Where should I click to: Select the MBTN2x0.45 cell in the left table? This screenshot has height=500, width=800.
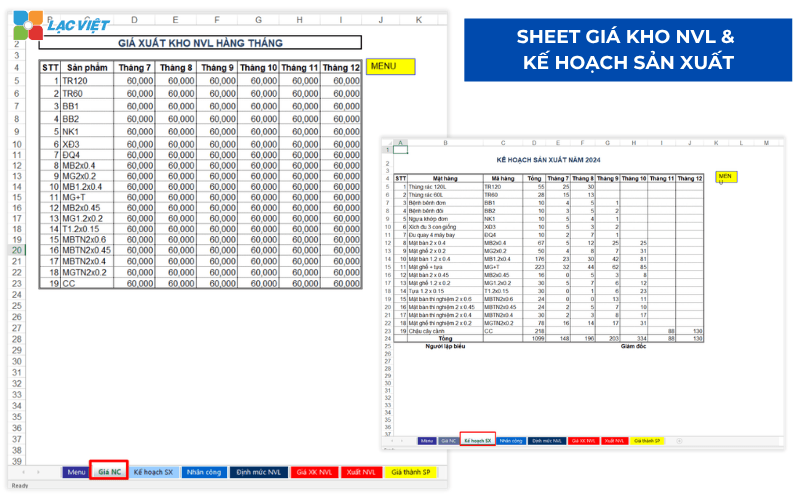[x=87, y=250]
